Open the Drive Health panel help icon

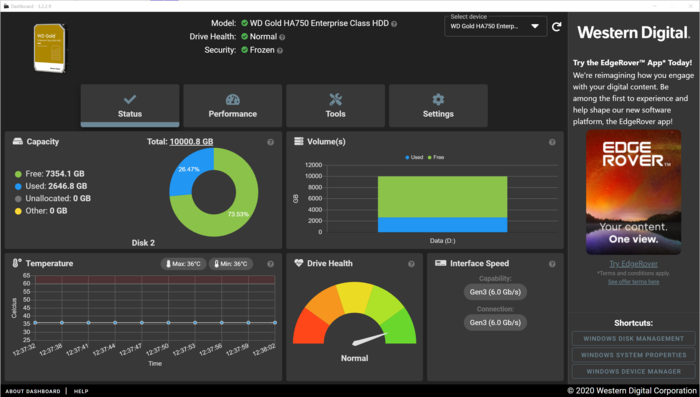(411, 264)
